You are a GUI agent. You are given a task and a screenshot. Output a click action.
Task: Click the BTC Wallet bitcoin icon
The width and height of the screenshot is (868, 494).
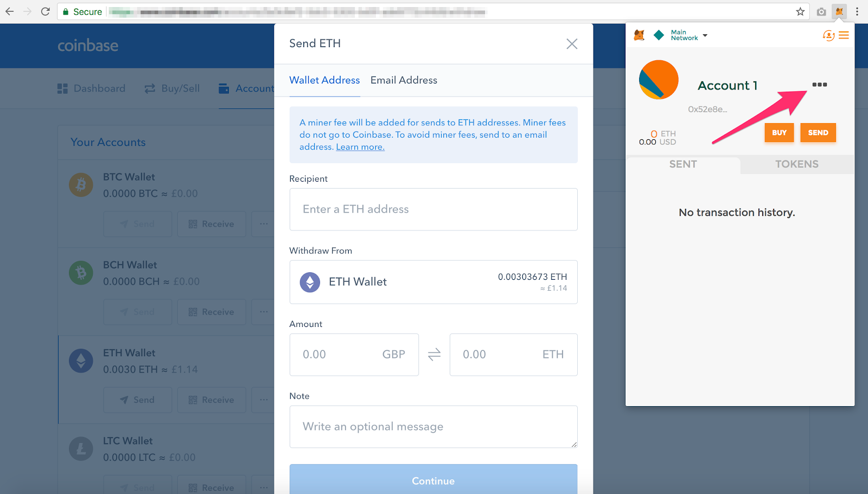coord(81,185)
